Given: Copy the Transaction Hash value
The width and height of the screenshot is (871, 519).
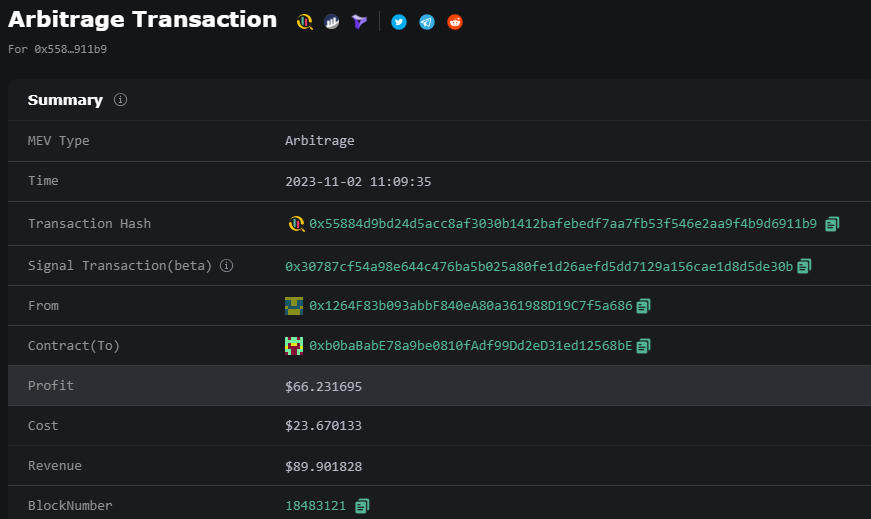Looking at the screenshot, I should click(832, 224).
